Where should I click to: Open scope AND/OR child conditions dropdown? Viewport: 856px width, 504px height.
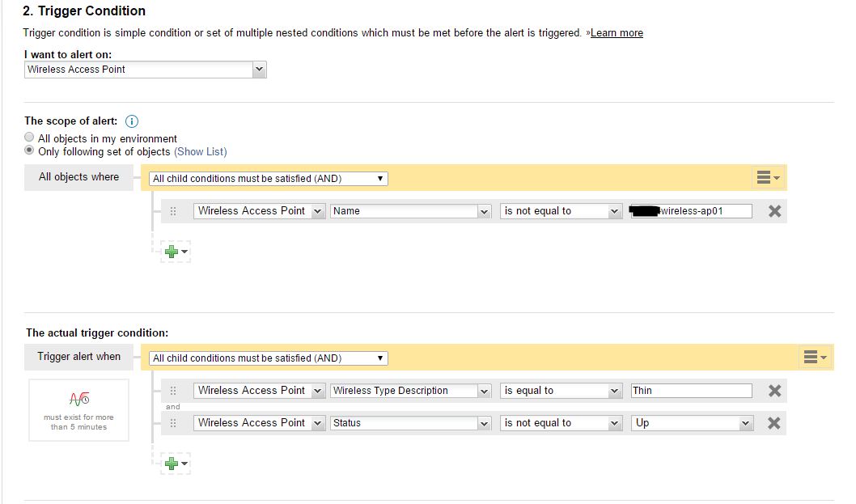[268, 179]
